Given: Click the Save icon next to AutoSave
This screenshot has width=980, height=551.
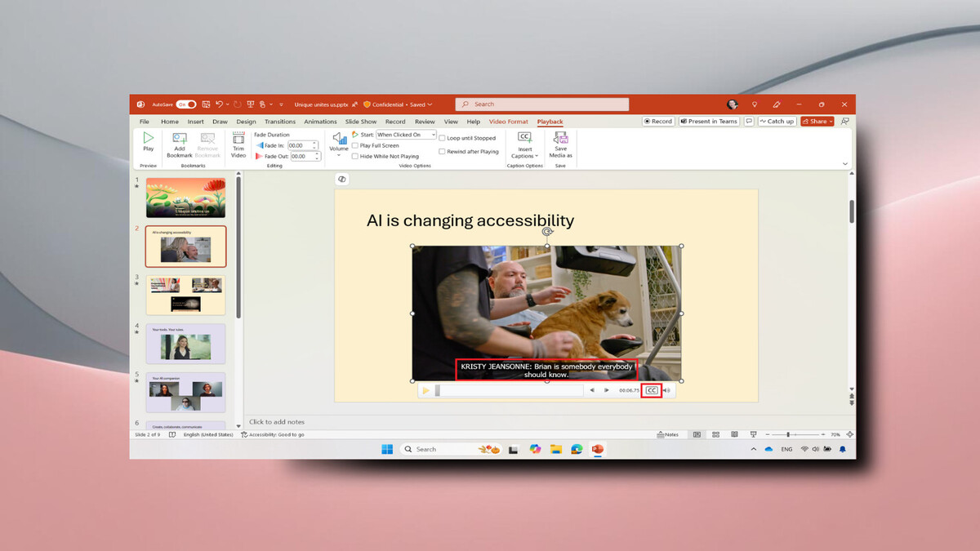Looking at the screenshot, I should (x=206, y=104).
